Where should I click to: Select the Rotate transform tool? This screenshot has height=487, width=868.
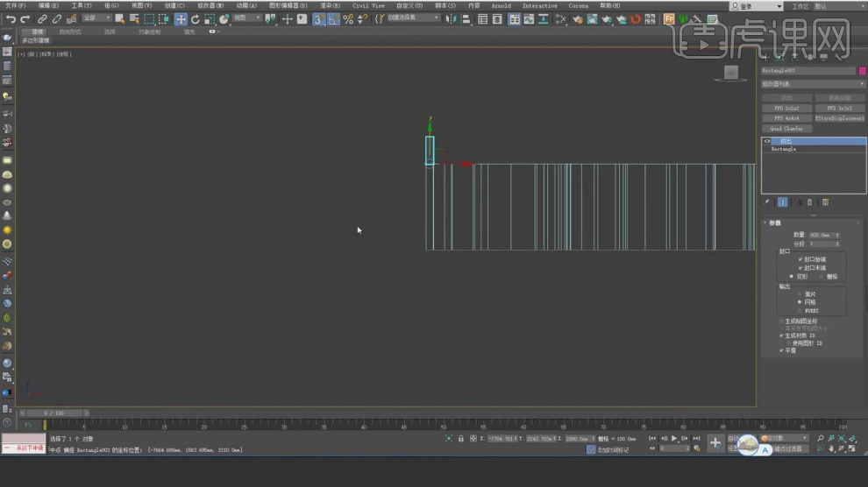point(195,18)
